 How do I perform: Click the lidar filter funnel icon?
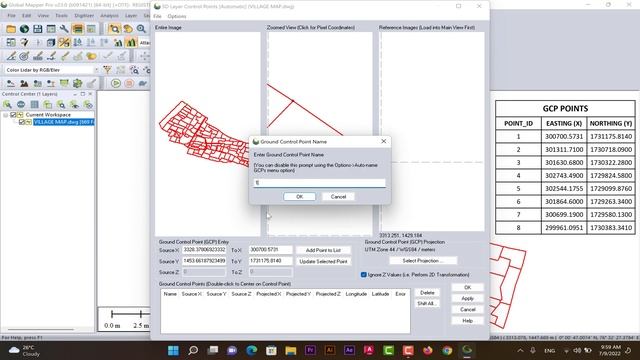click(x=107, y=70)
